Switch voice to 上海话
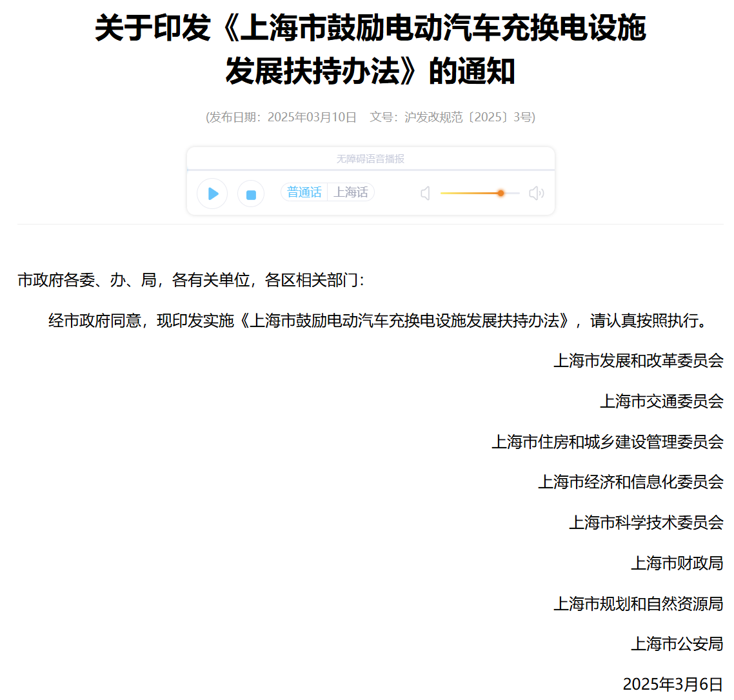This screenshot has height=700, width=734. [351, 192]
